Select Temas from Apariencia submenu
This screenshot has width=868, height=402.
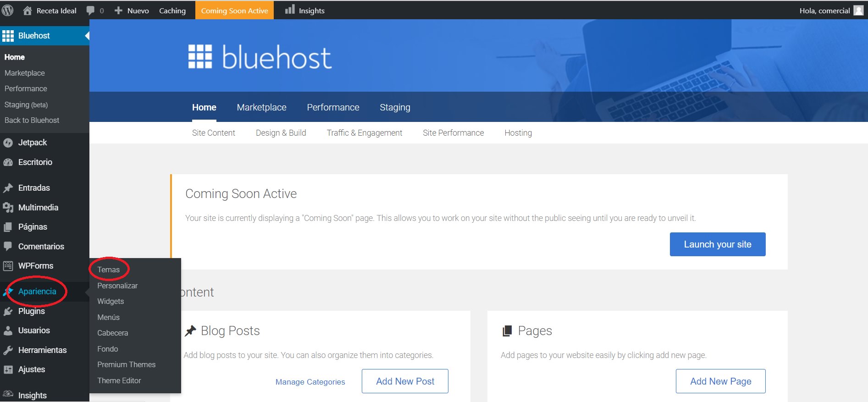tap(108, 270)
